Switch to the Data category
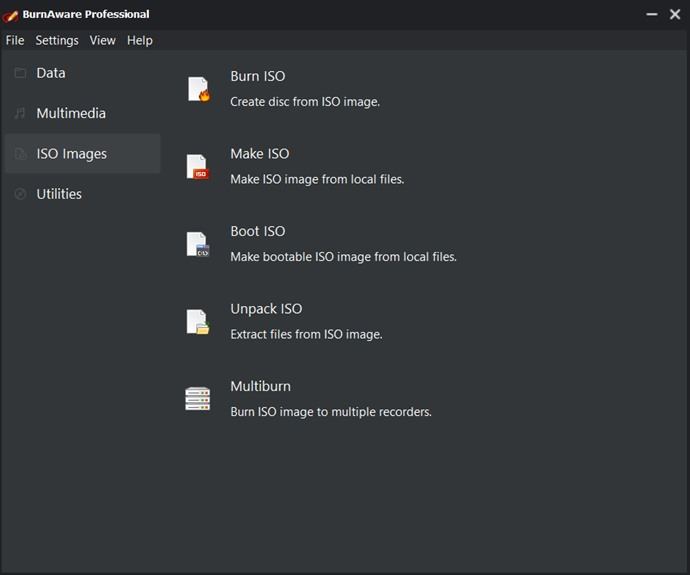Screen dimensions: 690x575 [x=51, y=73]
